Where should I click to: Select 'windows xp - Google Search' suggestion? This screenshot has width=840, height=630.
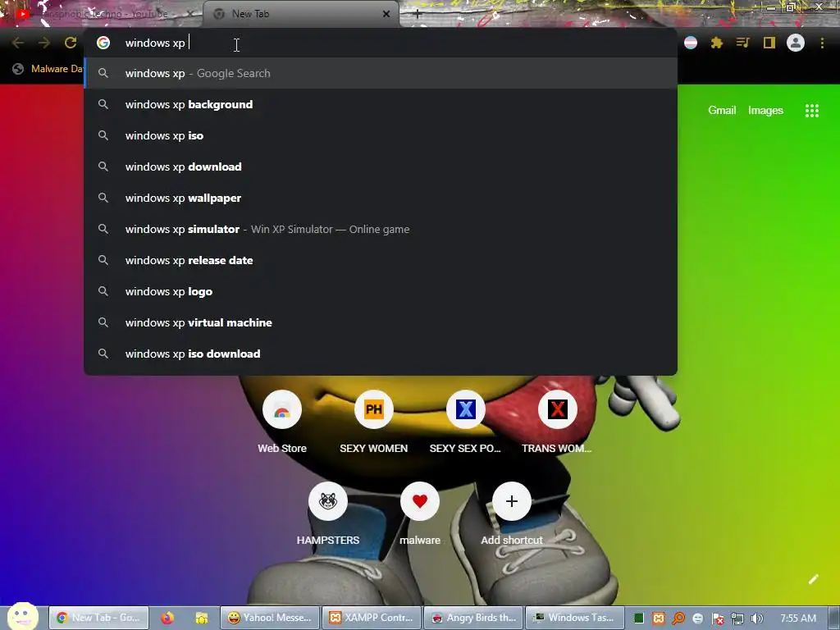[381, 73]
